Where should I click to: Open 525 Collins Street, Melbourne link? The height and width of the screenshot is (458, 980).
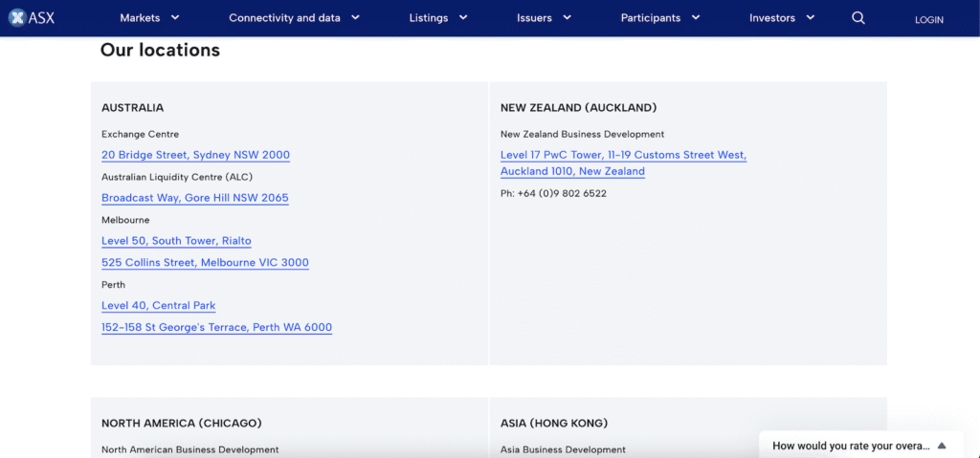205,263
